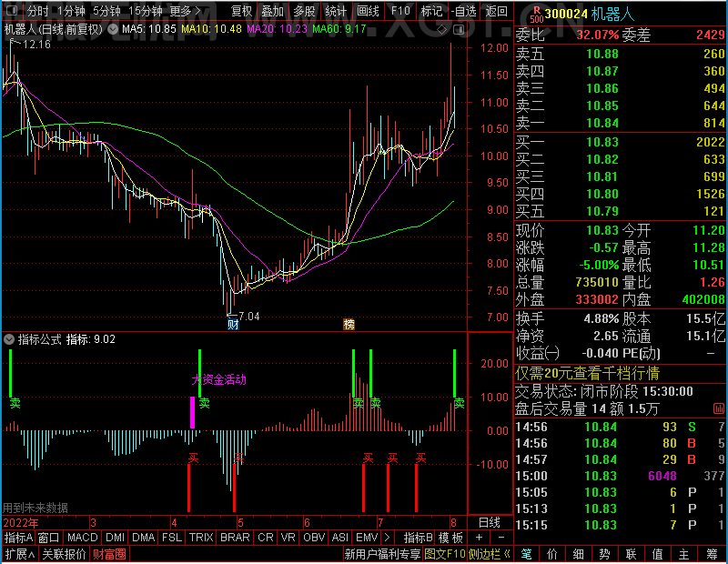Select the 势 trend tab
The image size is (728, 564).
click(604, 553)
